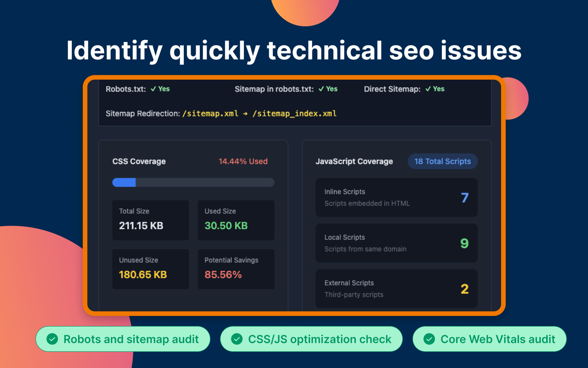Screen dimensions: 588x368
Task: Click the Local Scripts count 9
Action: pos(464,243)
